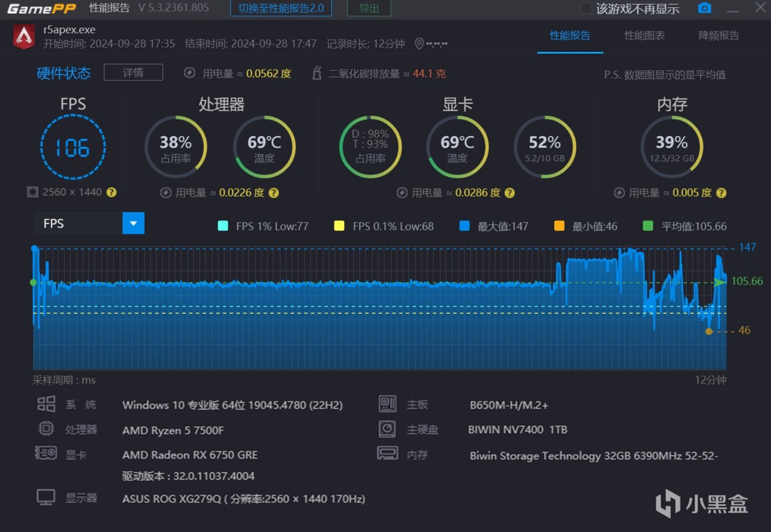
Task: Click the version V 5.3.2361.805 text
Action: click(173, 8)
